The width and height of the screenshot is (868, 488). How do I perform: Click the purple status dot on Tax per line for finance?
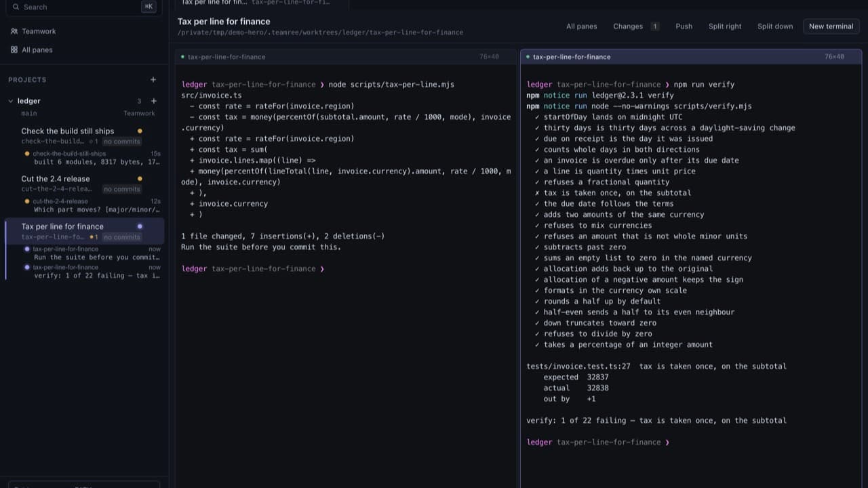[x=140, y=226]
